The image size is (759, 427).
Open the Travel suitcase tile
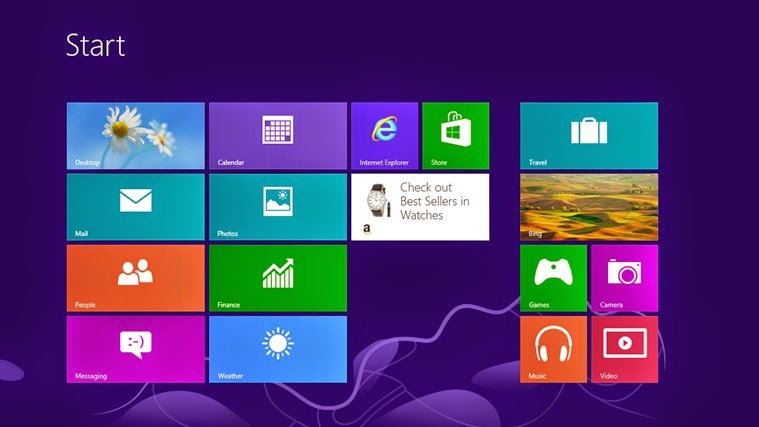click(x=589, y=136)
